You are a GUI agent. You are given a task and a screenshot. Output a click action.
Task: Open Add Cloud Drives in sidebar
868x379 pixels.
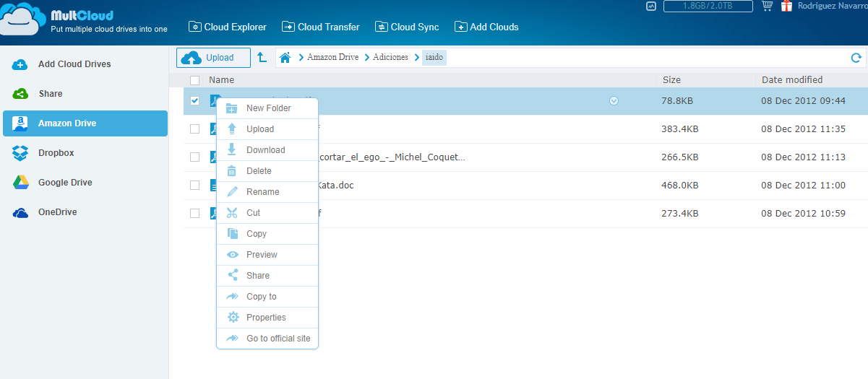coord(85,64)
